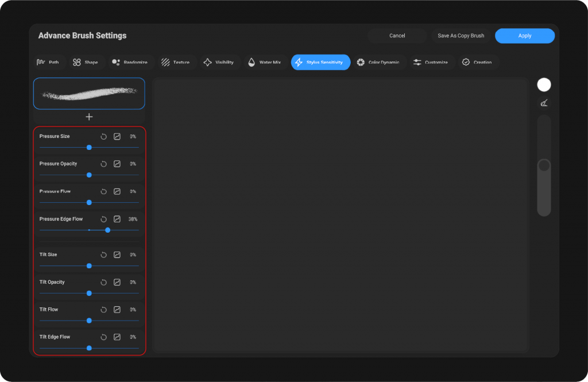Open the Tilt Edge Flow curve editor
Viewport: 588px width, 382px height.
117,337
